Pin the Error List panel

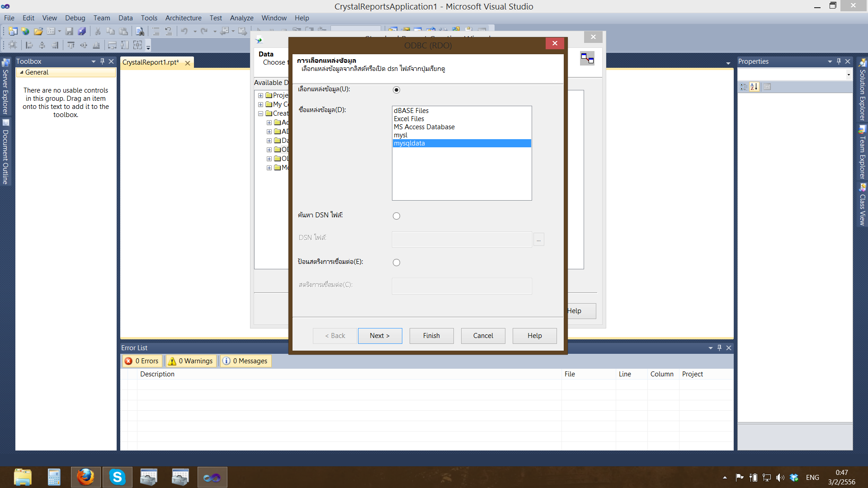pyautogui.click(x=720, y=348)
